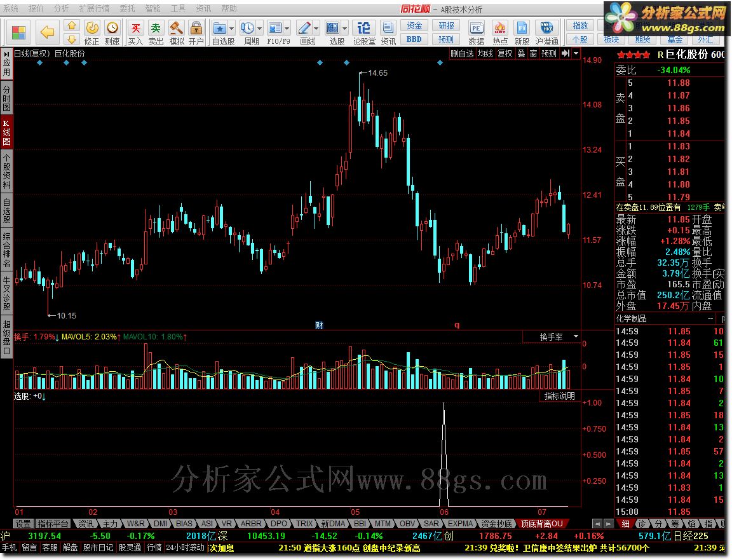Toggle 预测 forecast display
732x560 pixels.
coord(548,53)
